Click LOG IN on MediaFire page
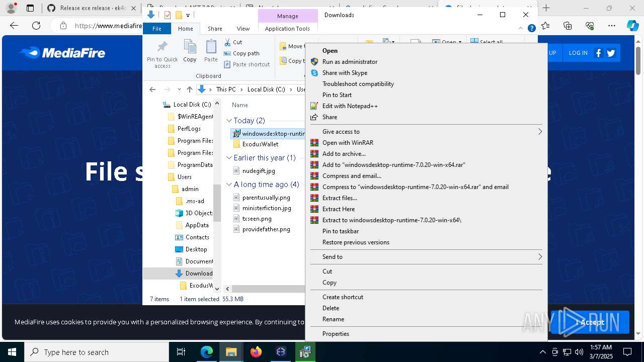The height and width of the screenshot is (362, 644). tap(578, 53)
